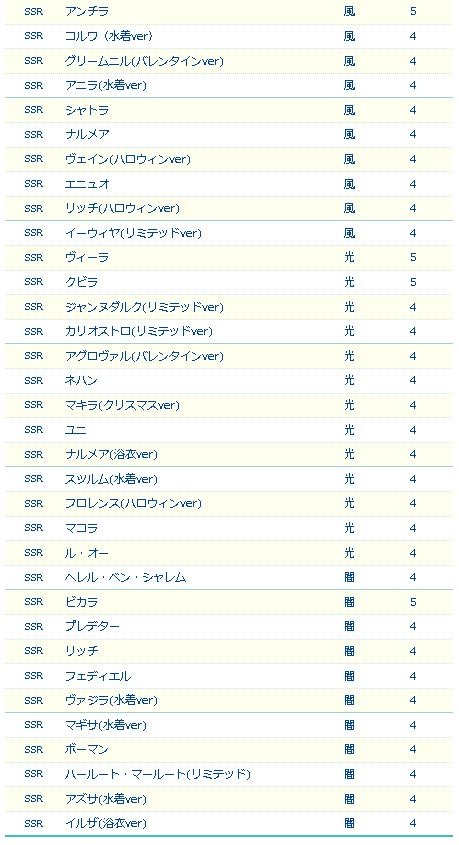Click the 闇 element cell for ボーマン
This screenshot has height=845, width=459.
point(349,749)
